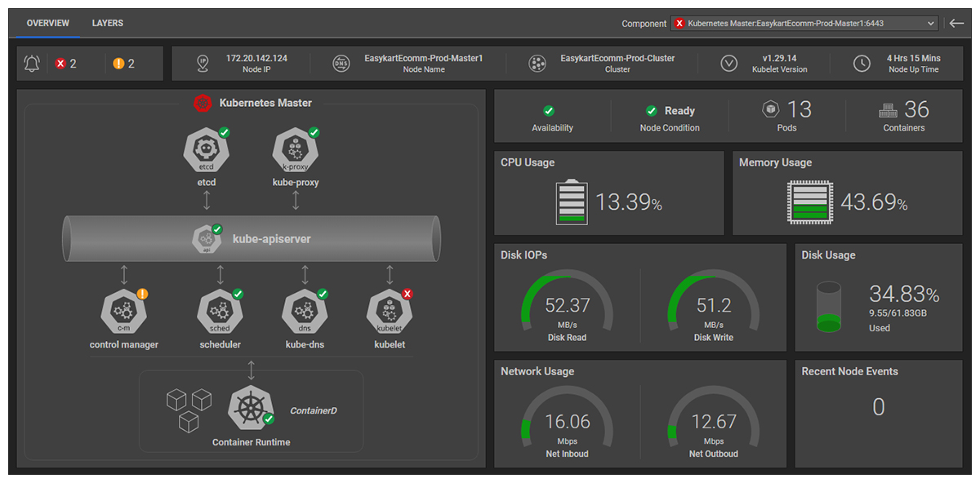Open the critical alerts count 2
This screenshot has height=483, width=980.
(66, 64)
